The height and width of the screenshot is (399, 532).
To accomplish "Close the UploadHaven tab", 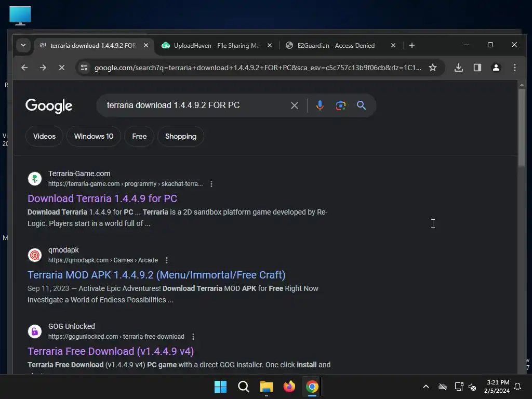I will pyautogui.click(x=270, y=45).
